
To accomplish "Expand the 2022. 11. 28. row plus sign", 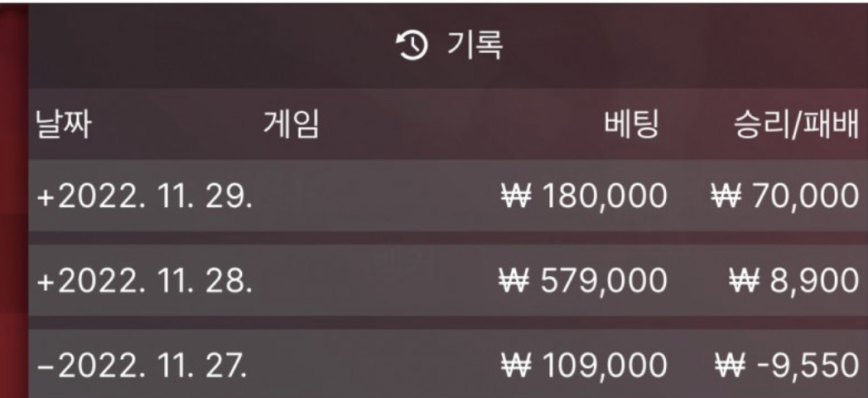I will click(45, 281).
